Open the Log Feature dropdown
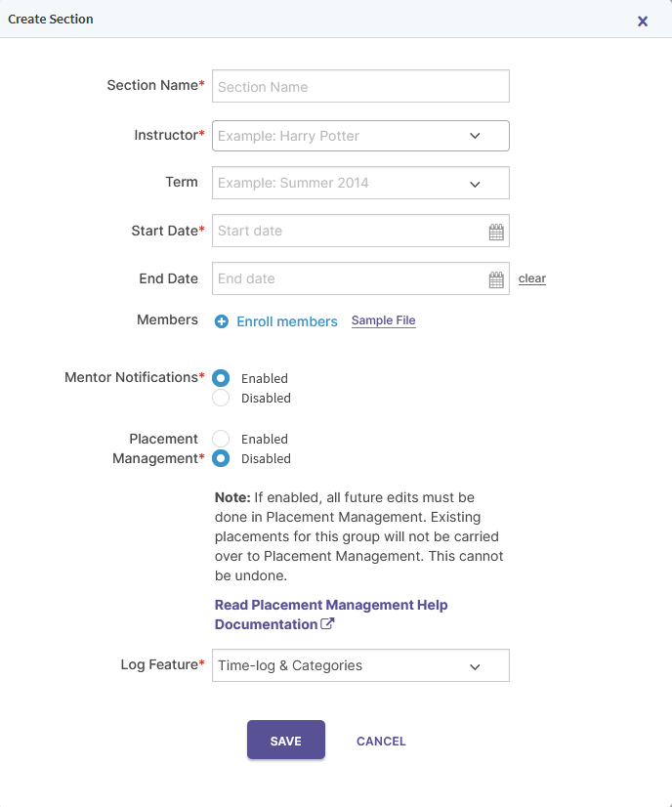672x807 pixels. [x=475, y=666]
